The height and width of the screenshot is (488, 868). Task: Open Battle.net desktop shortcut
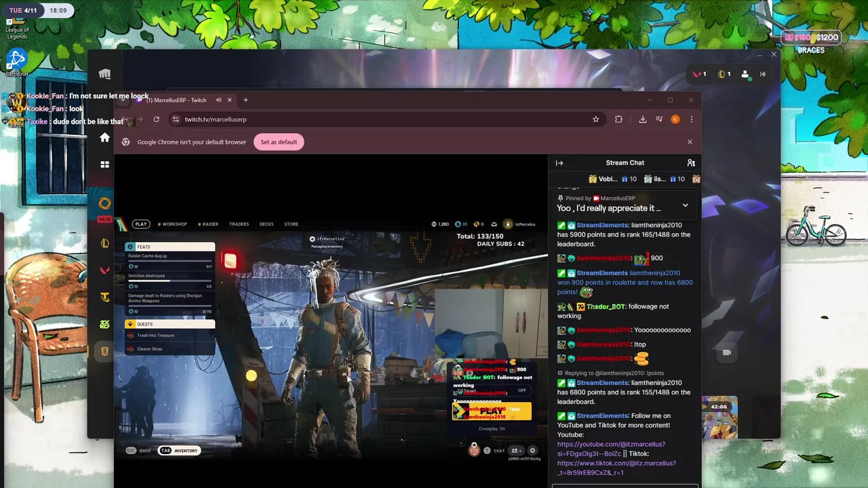point(16,62)
